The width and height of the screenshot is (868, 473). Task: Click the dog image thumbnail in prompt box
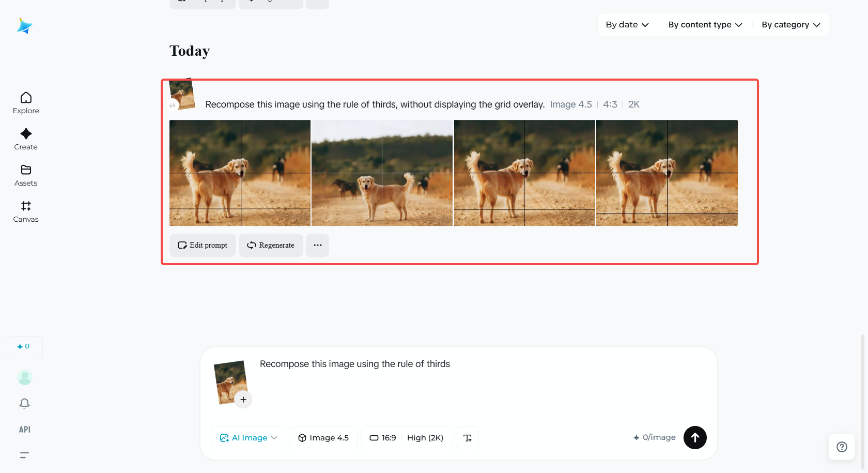coord(229,382)
